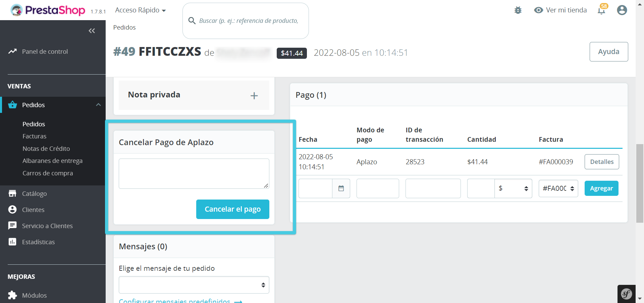Image resolution: width=644 pixels, height=303 pixels.
Task: Click the Symfony debug toolbar icon
Action: [627, 294]
